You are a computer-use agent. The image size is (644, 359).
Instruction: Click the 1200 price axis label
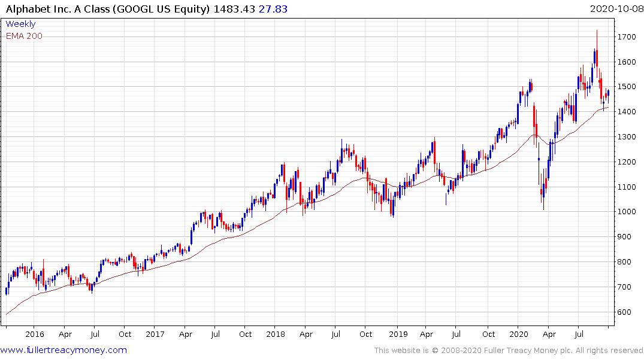click(627, 162)
